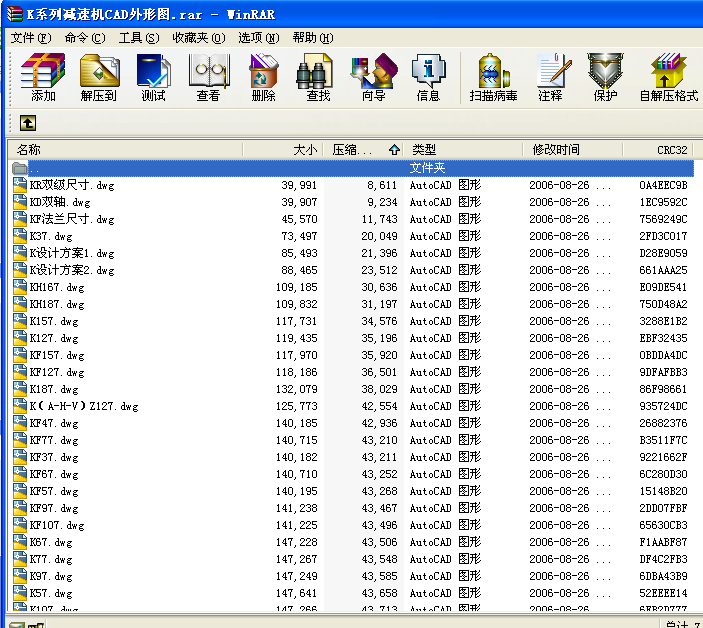Image resolution: width=703 pixels, height=628 pixels.
Task: Click the file icon next to K57.dwg
Action: (20, 593)
